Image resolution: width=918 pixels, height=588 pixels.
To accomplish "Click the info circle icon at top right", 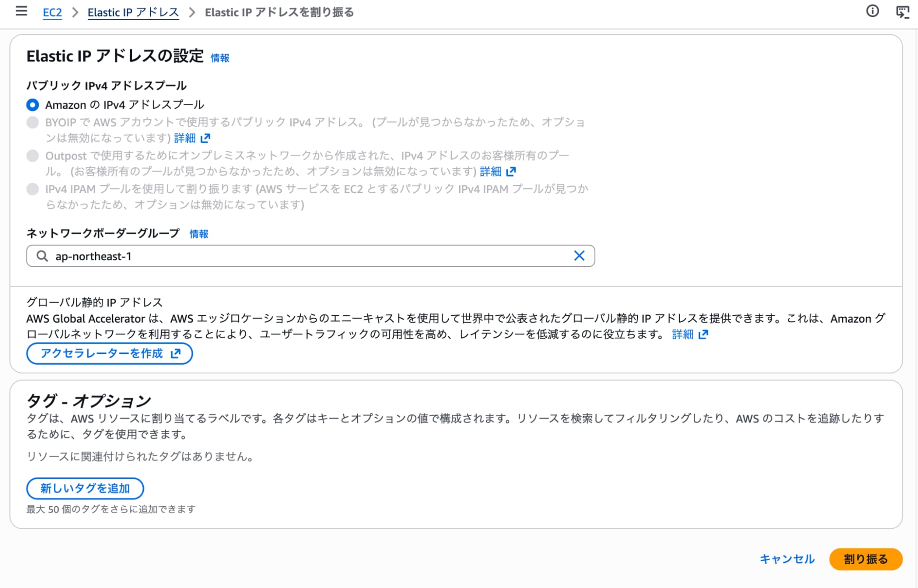I will coord(872,11).
